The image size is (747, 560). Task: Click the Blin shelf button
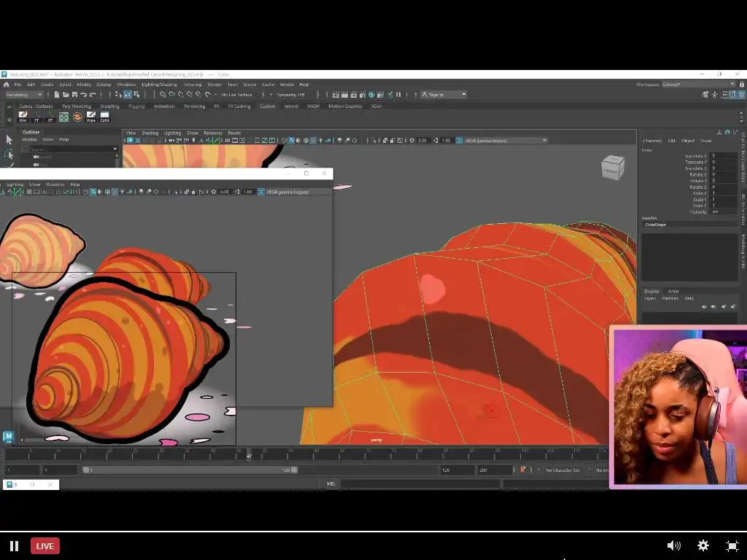[x=23, y=117]
